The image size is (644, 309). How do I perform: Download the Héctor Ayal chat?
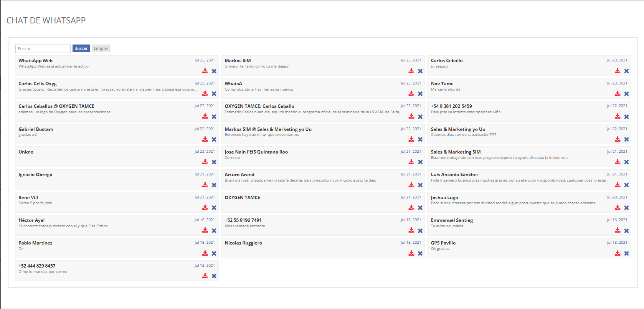[205, 230]
